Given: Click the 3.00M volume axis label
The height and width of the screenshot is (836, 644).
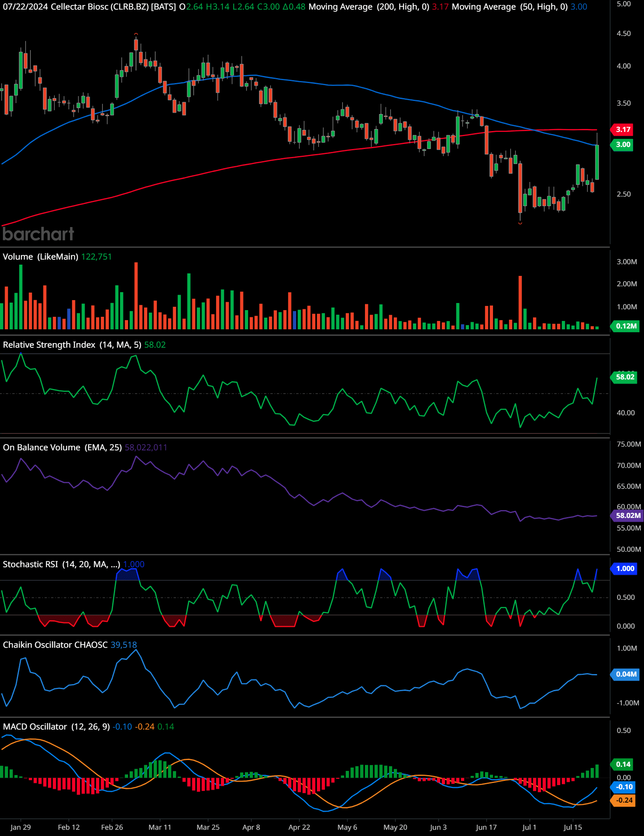Looking at the screenshot, I should point(626,262).
